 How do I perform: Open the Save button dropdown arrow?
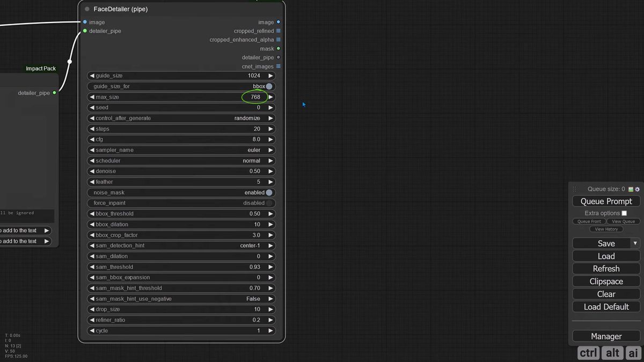(x=635, y=243)
